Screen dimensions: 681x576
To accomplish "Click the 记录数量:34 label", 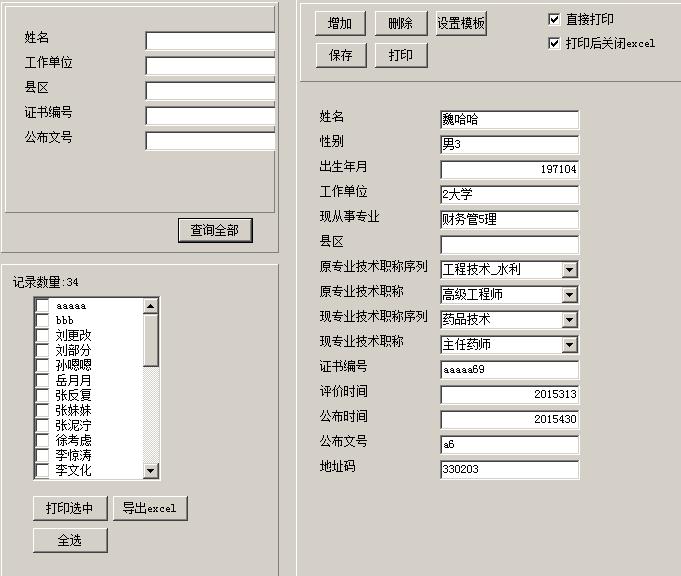I will [46, 282].
